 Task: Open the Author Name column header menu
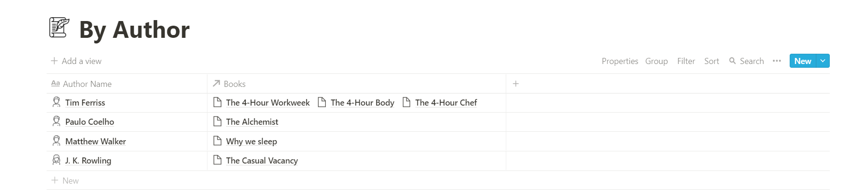[x=87, y=84]
